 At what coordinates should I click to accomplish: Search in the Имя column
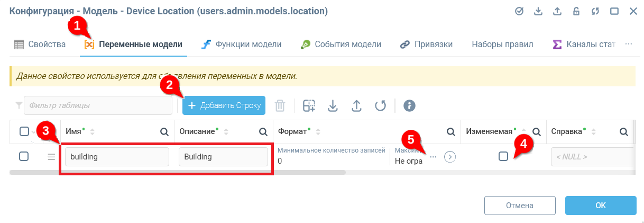[x=164, y=132]
